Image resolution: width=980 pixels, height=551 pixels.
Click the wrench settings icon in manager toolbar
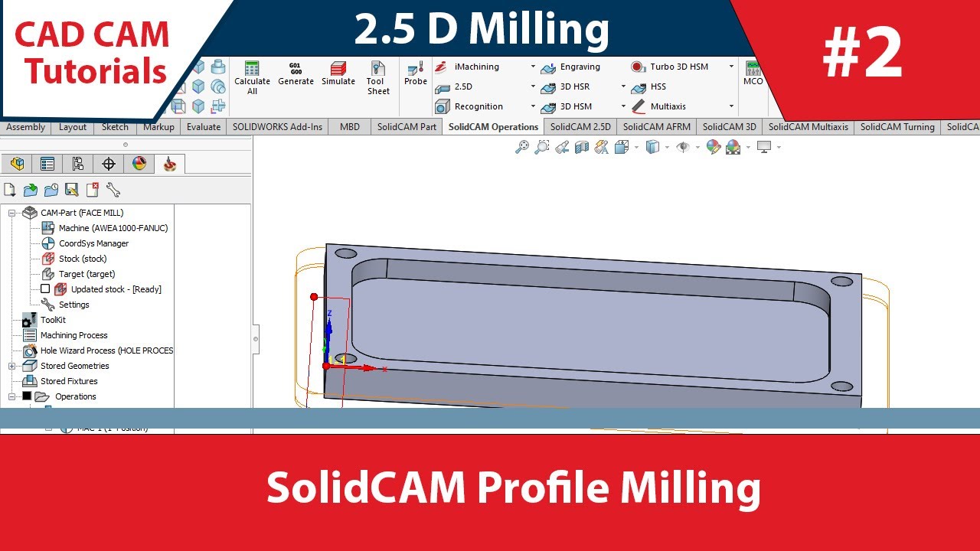(113, 190)
